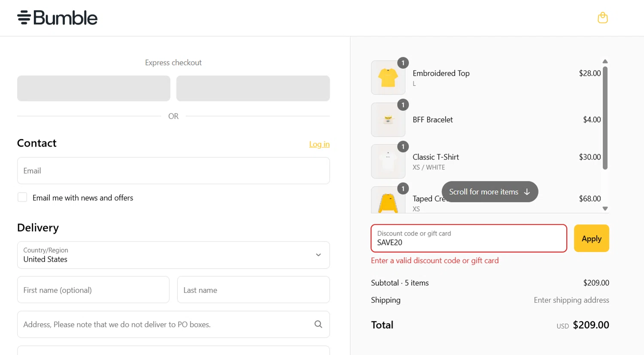Click the Taped Crew product thumbnail
Image resolution: width=644 pixels, height=355 pixels.
(388, 201)
